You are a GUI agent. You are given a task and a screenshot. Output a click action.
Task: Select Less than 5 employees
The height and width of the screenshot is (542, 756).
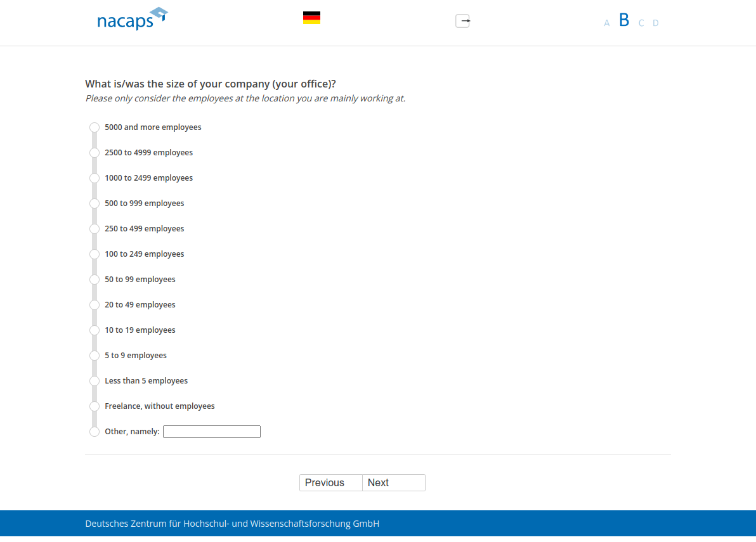pyautogui.click(x=94, y=381)
